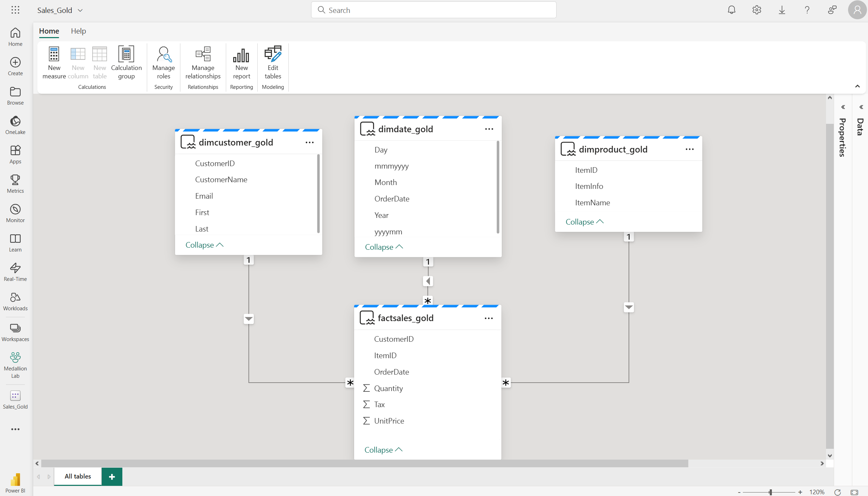This screenshot has height=496, width=868.
Task: Open the Home tab
Action: (49, 31)
